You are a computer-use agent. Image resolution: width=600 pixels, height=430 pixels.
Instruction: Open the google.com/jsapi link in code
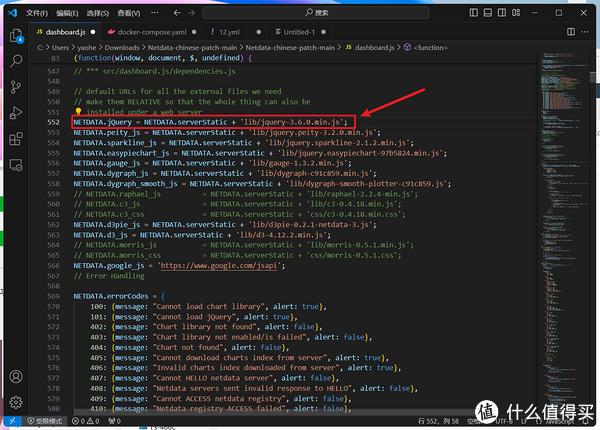[218, 265]
